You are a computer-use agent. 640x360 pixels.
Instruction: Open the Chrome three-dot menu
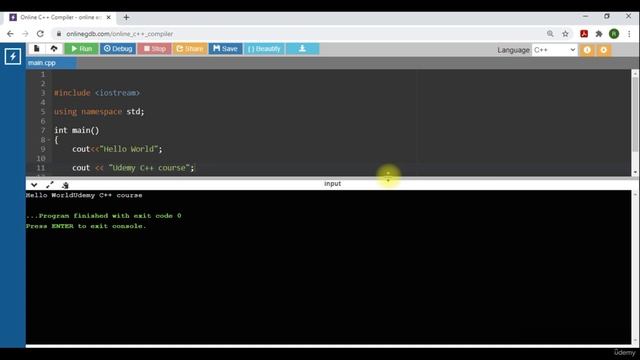coord(629,34)
